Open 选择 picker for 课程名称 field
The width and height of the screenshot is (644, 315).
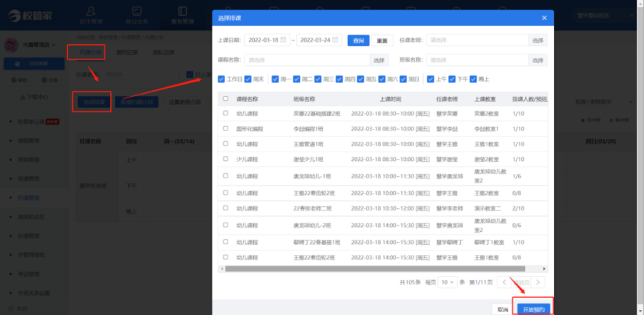coord(377,60)
